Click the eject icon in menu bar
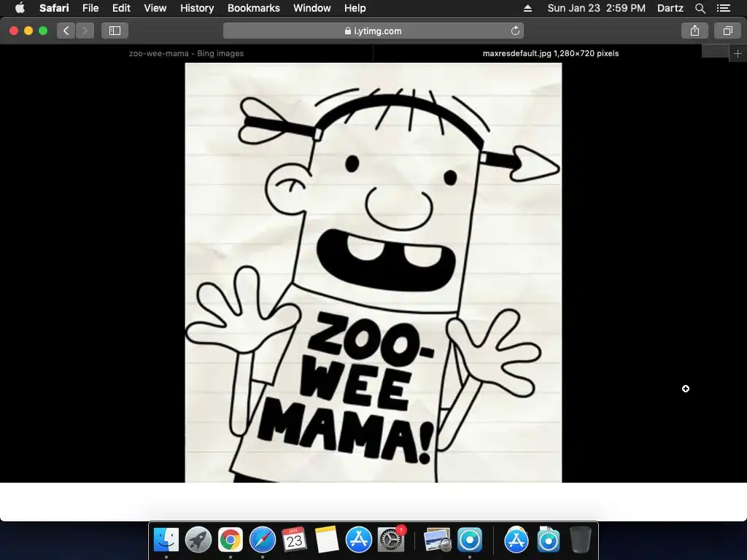Image resolution: width=747 pixels, height=560 pixels. 527,8
